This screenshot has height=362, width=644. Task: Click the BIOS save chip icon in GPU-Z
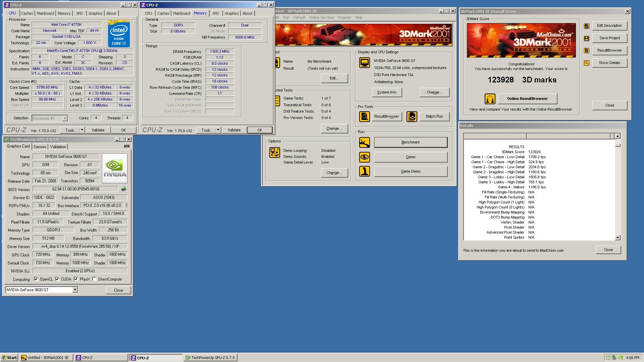(124, 189)
